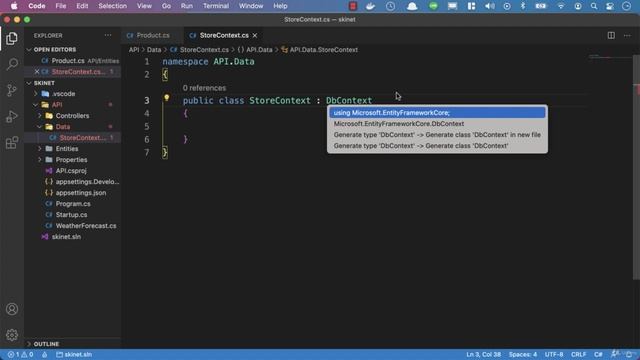The image size is (640, 360).
Task: Open the Selection menu
Action: click(112, 6)
